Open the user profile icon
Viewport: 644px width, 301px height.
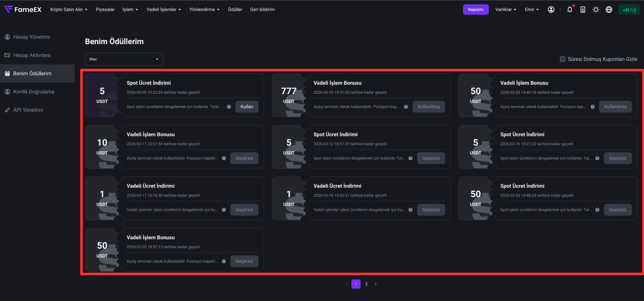click(551, 9)
